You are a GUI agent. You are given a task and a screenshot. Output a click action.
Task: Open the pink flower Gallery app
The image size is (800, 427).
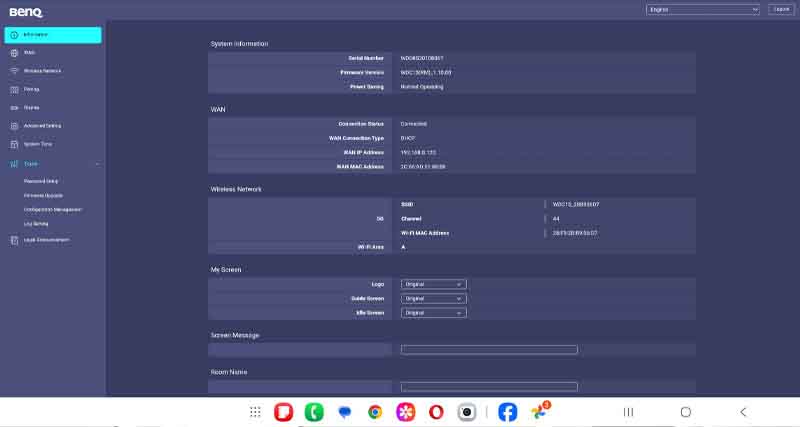[x=406, y=412]
